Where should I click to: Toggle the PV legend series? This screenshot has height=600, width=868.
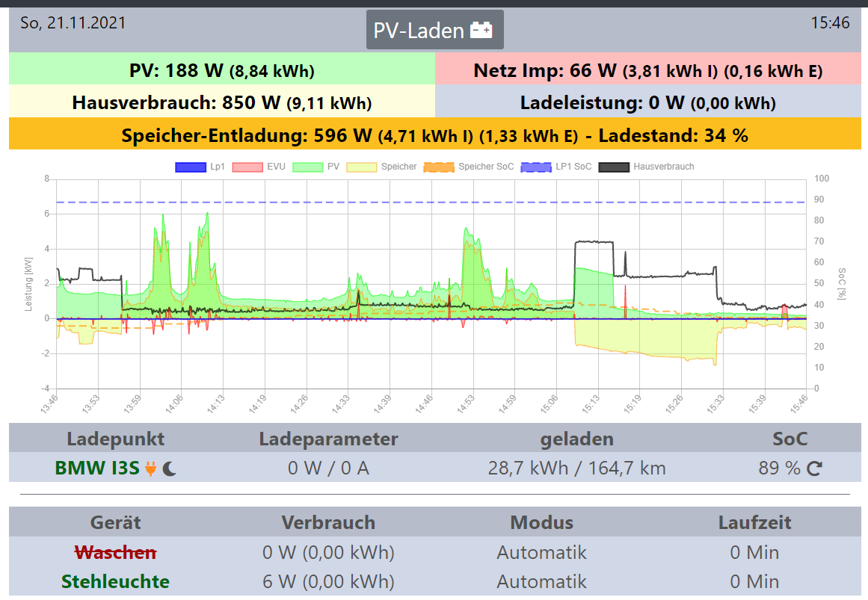pos(316,167)
